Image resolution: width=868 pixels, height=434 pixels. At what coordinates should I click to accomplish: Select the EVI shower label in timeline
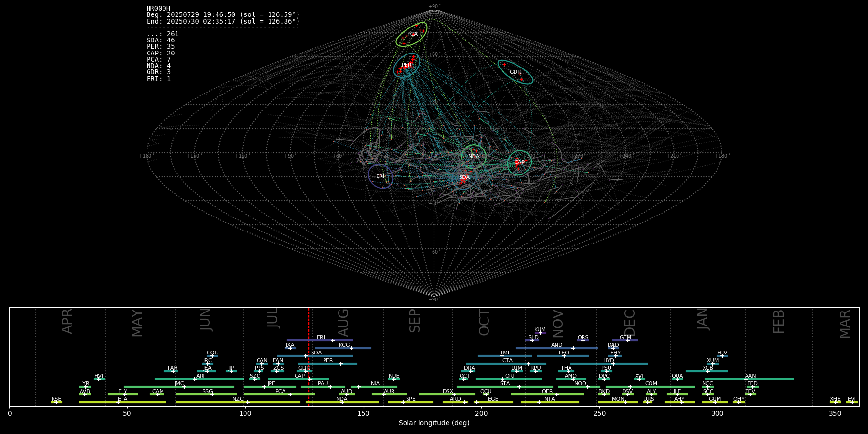tap(852, 399)
